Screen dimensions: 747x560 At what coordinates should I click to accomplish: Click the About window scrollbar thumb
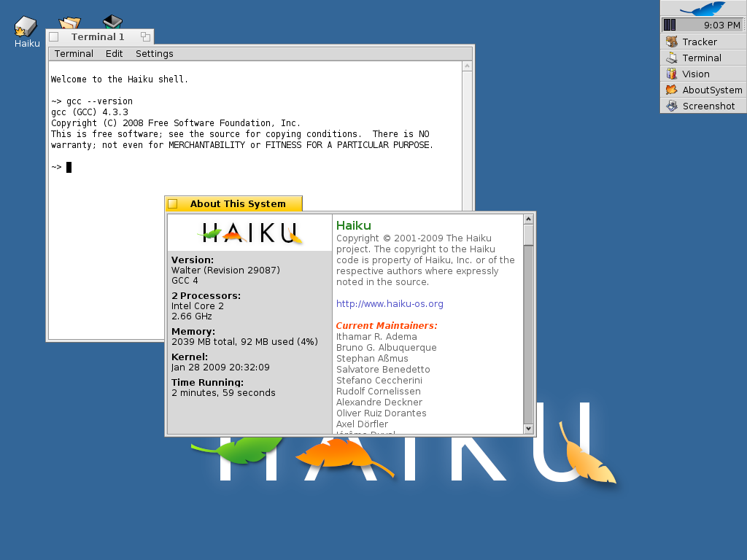(x=528, y=235)
